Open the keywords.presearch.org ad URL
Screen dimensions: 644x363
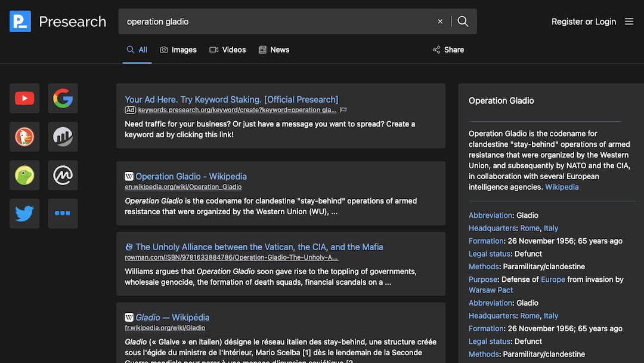[237, 110]
